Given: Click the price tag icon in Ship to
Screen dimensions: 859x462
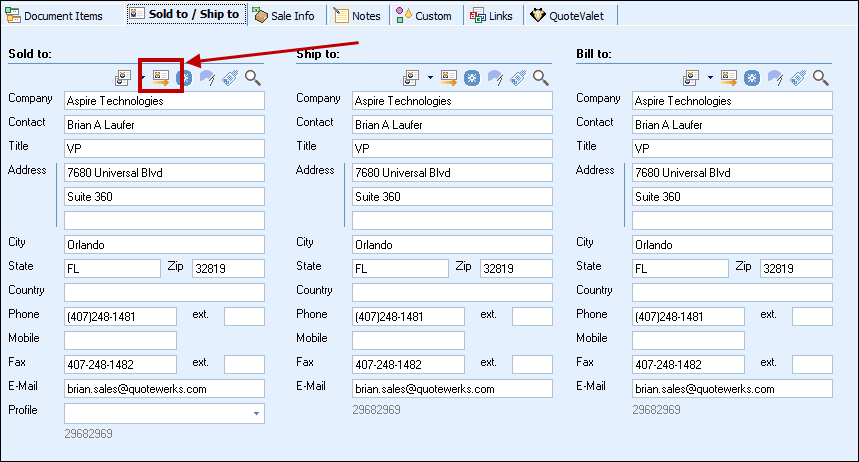Looking at the screenshot, I should [518, 77].
